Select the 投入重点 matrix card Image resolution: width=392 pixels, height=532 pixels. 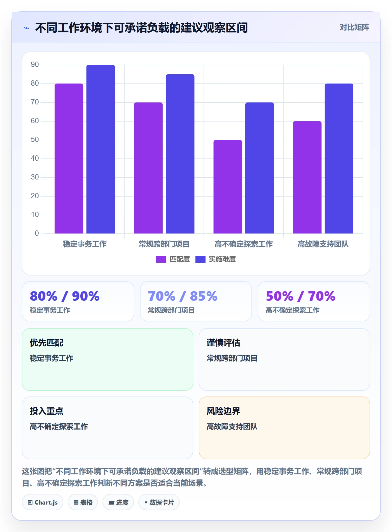(x=108, y=428)
